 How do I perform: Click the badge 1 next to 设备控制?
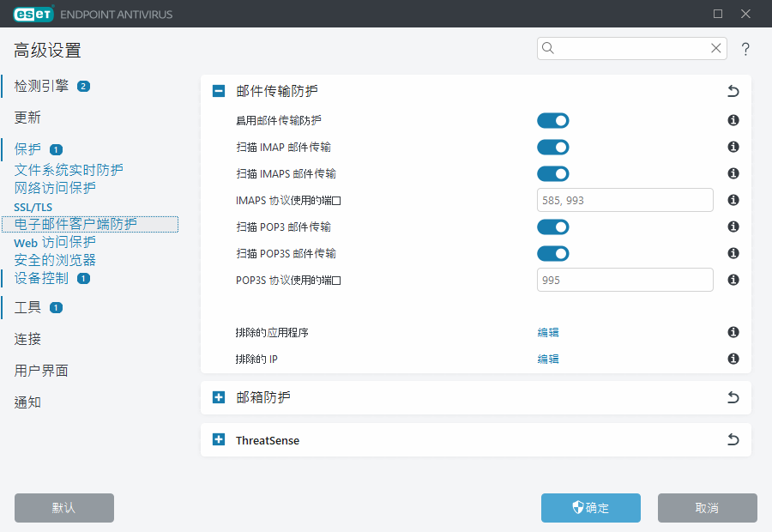point(83,278)
